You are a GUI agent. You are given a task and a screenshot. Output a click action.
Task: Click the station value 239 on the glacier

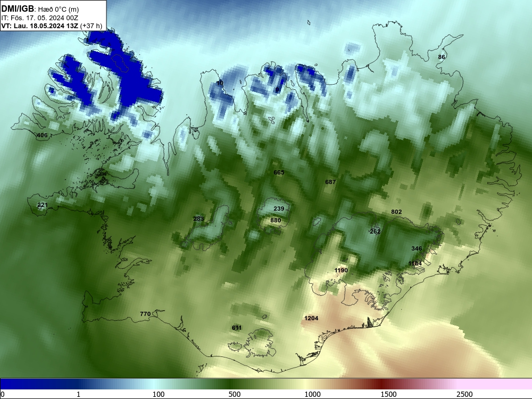279,209
